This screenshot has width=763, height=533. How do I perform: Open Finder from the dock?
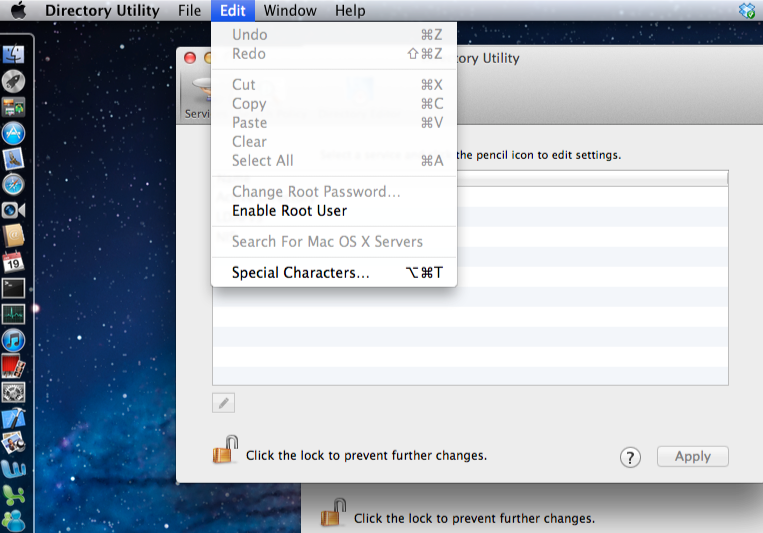(x=14, y=55)
